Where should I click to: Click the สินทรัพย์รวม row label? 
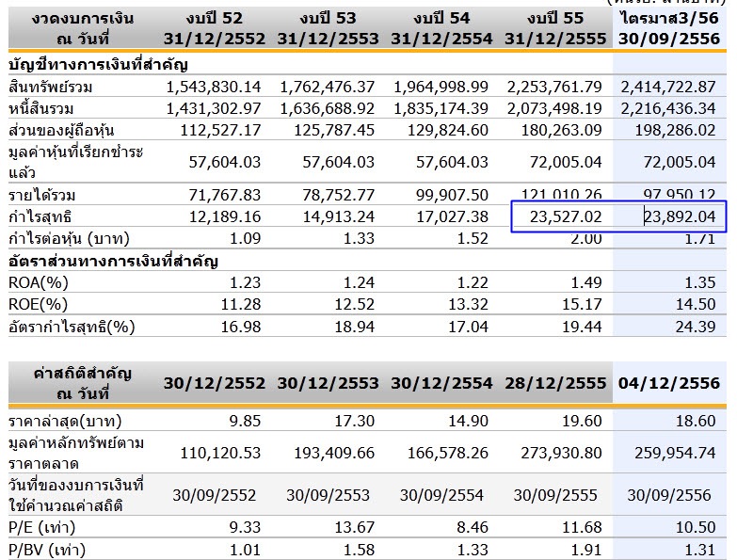[x=50, y=87]
